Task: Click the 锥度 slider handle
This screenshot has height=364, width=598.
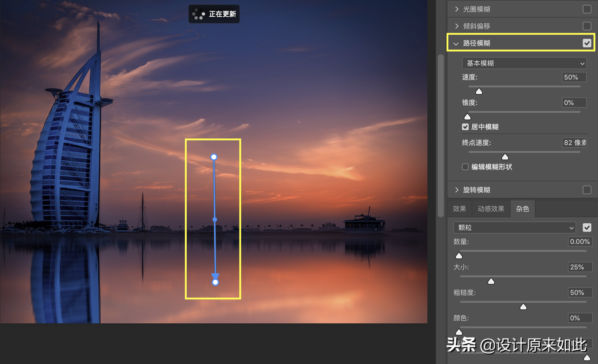Action: click(x=467, y=117)
